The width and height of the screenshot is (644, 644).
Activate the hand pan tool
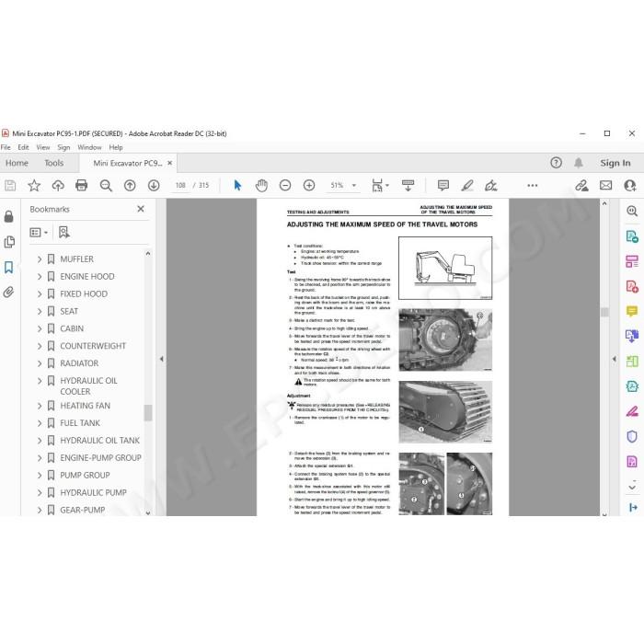[x=261, y=186]
